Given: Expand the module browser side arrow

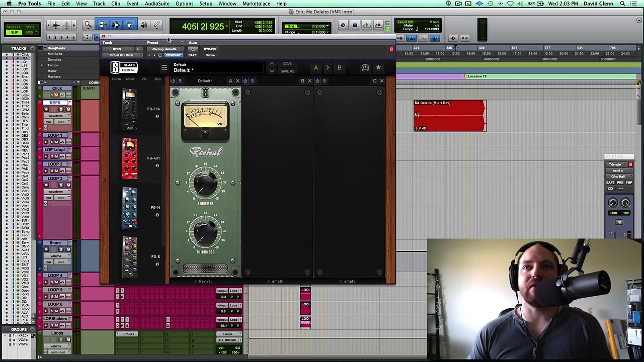Looking at the screenshot, I should (105, 180).
